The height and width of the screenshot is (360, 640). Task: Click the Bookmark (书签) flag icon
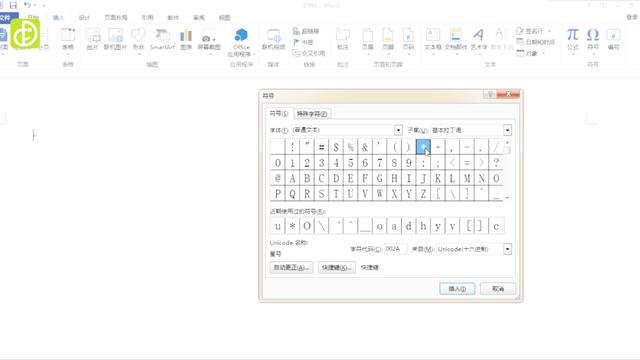click(x=297, y=42)
